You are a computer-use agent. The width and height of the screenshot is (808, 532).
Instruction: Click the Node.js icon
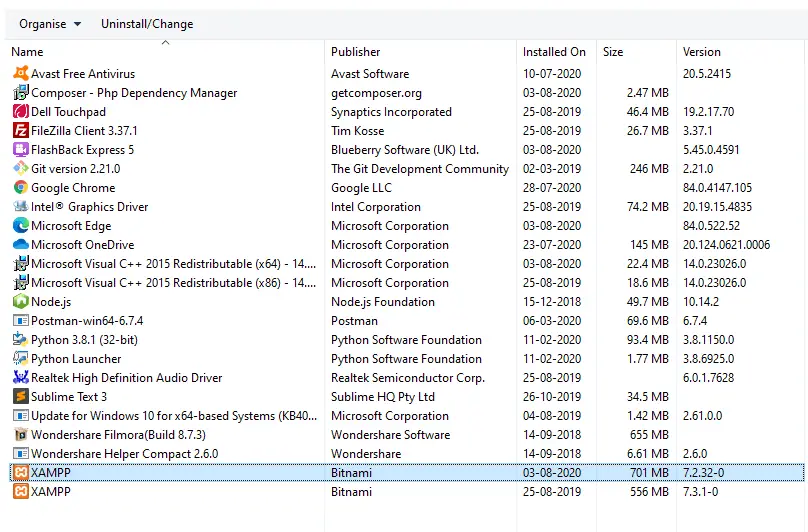click(21, 302)
